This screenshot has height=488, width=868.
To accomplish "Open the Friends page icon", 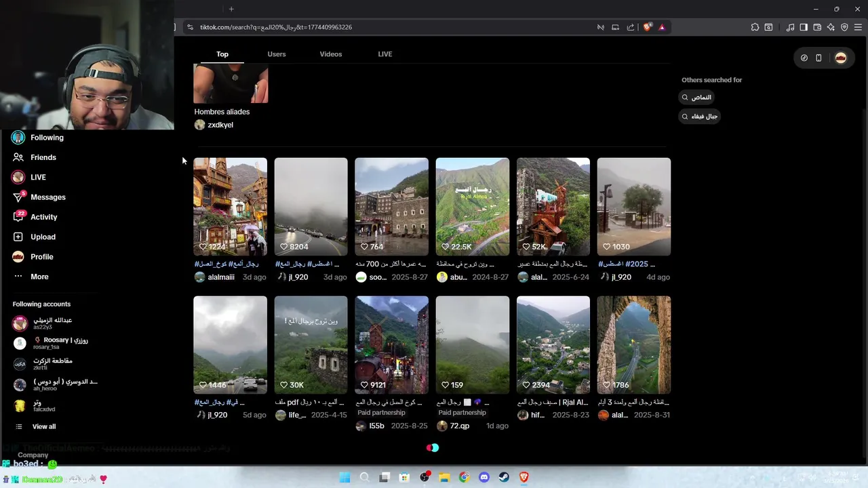I will tap(18, 157).
